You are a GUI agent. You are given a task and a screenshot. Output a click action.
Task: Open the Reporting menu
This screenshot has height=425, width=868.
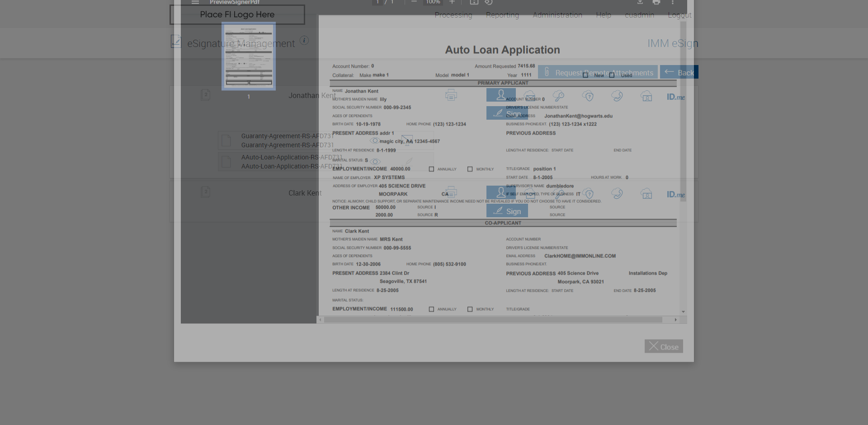pos(502,15)
